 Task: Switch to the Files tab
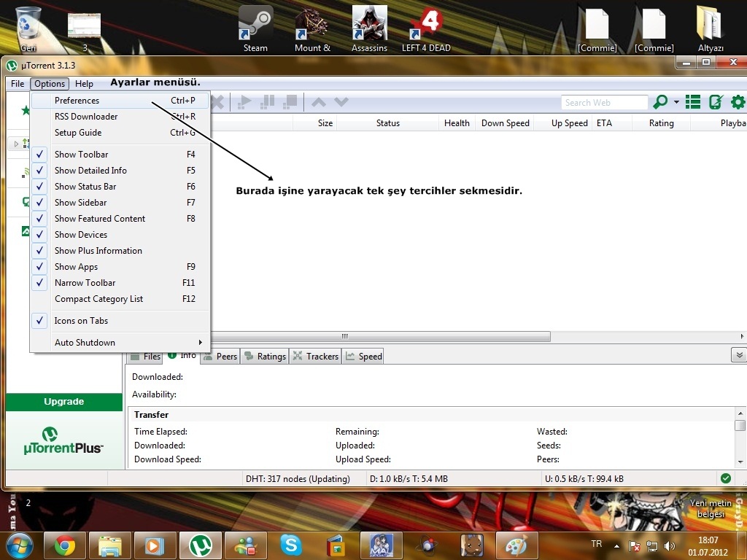[146, 357]
